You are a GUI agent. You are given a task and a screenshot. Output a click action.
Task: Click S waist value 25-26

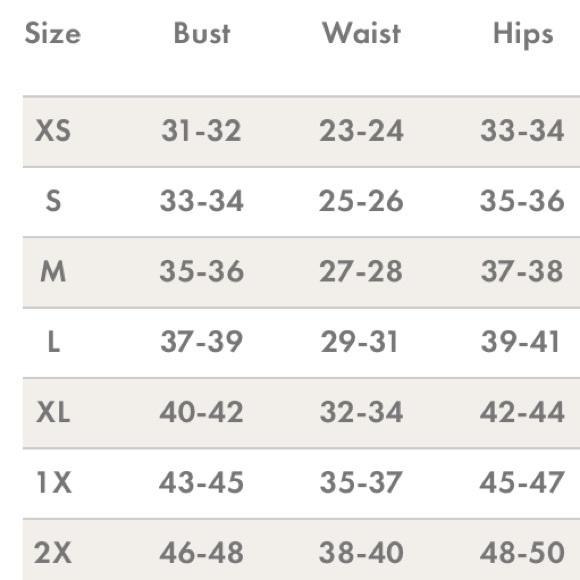point(361,201)
